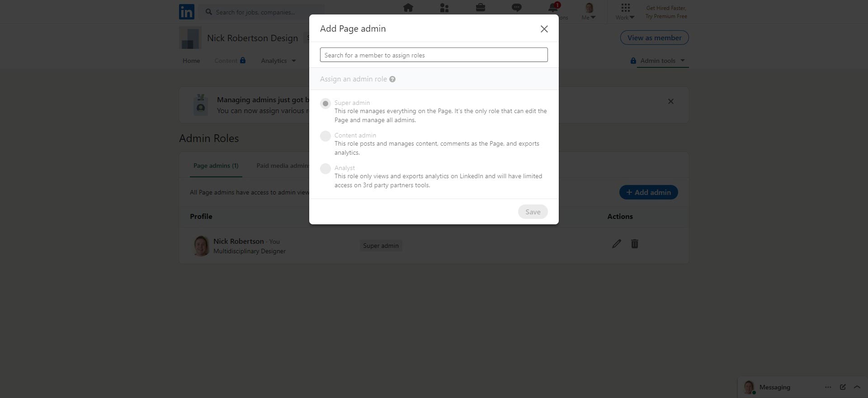868x398 pixels.
Task: Click the Profile column header
Action: tap(201, 217)
